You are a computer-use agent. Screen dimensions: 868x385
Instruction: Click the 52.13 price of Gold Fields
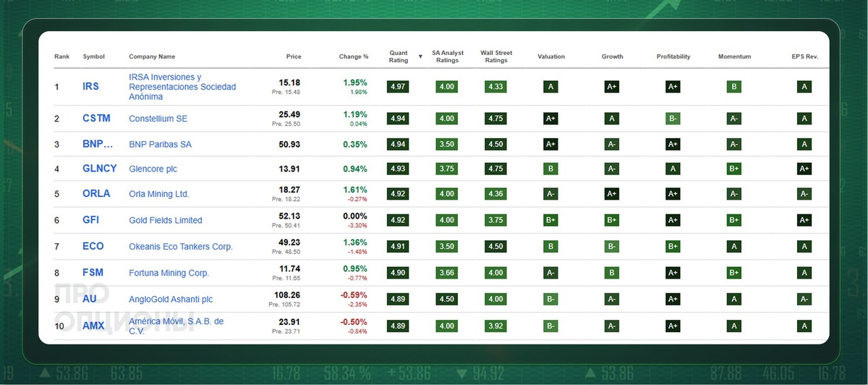pos(291,216)
